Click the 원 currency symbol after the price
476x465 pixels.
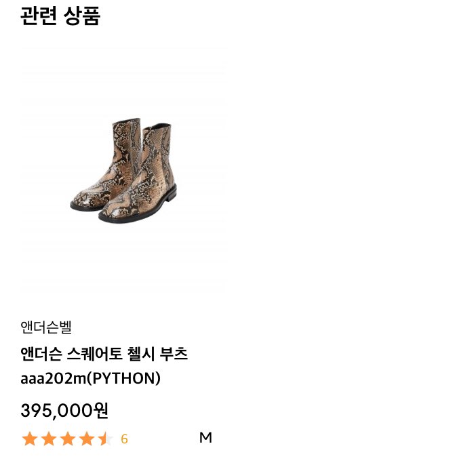click(100, 410)
